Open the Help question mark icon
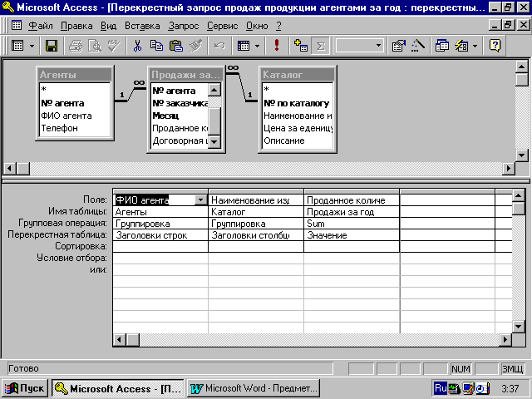 [x=495, y=46]
